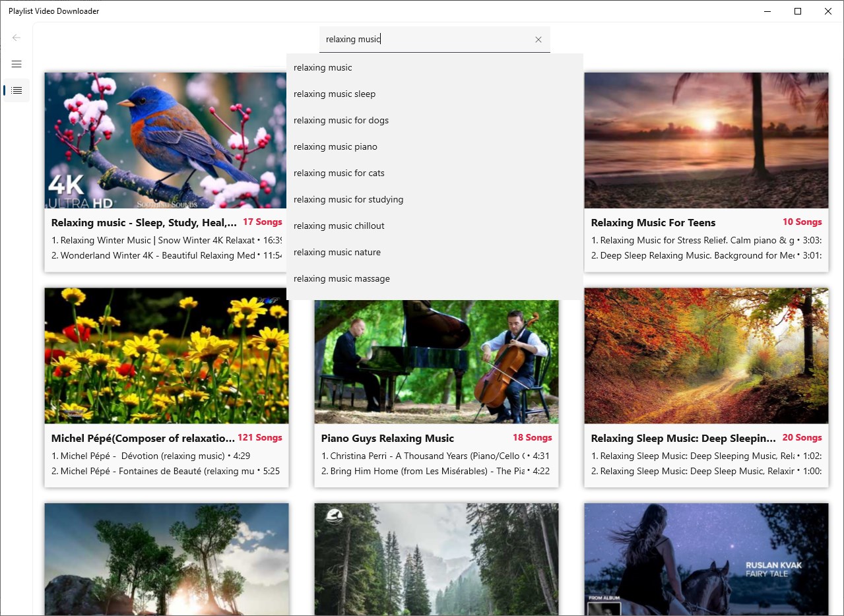The width and height of the screenshot is (844, 616).
Task: Click the 'Relaxing Music For Teens' title
Action: coord(653,222)
